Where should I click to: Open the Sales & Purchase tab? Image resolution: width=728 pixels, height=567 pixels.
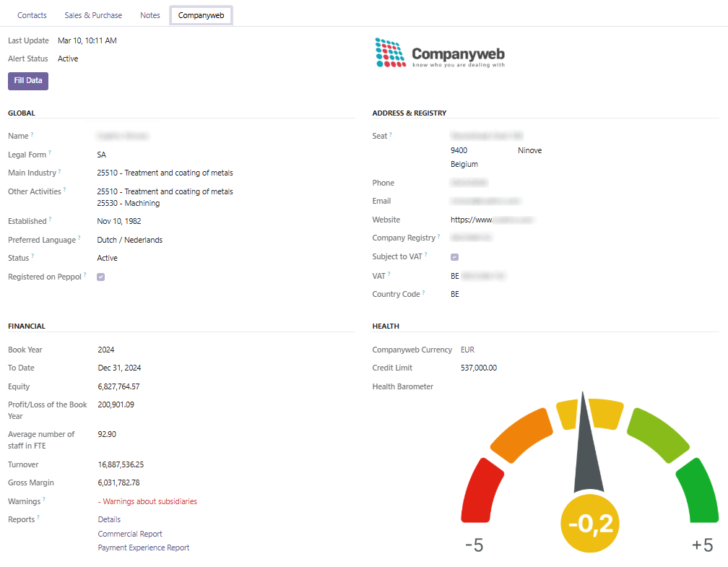93,14
